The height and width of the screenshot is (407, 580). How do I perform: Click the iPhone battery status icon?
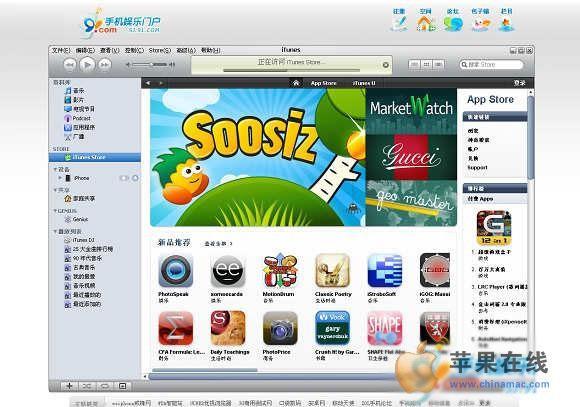pyautogui.click(x=124, y=178)
